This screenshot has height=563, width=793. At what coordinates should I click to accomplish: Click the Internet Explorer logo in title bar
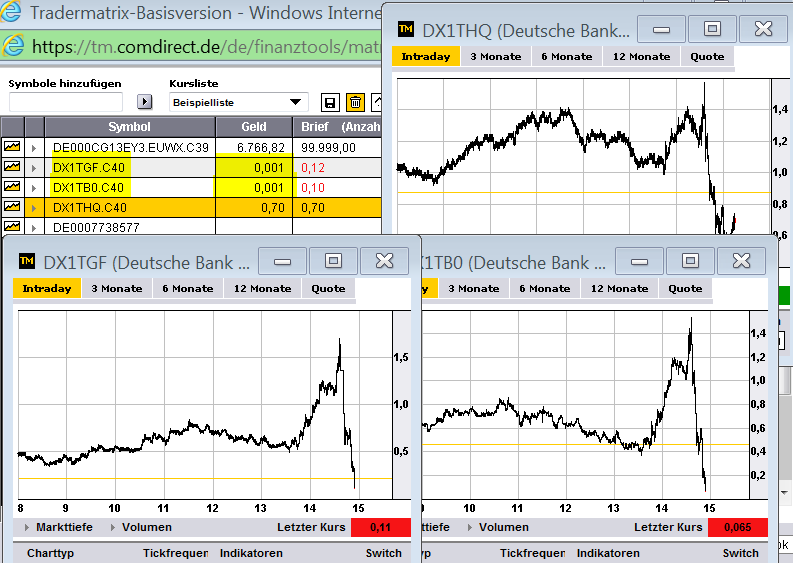tap(11, 12)
